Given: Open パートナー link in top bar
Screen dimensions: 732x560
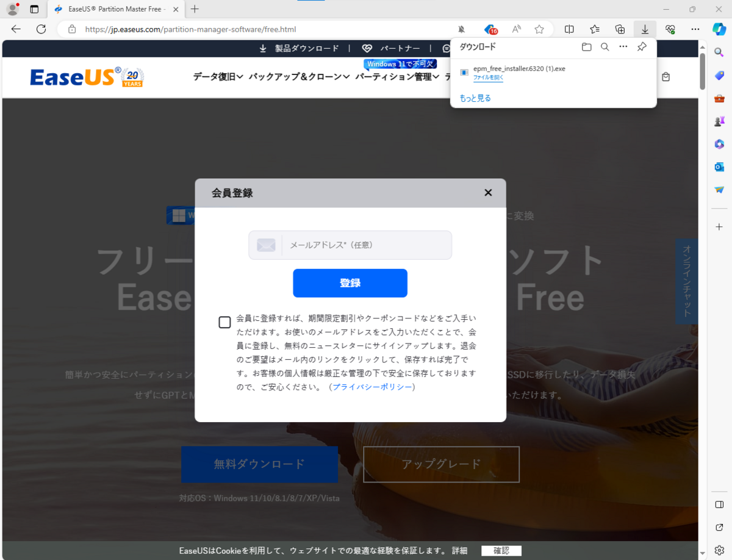Looking at the screenshot, I should click(391, 48).
